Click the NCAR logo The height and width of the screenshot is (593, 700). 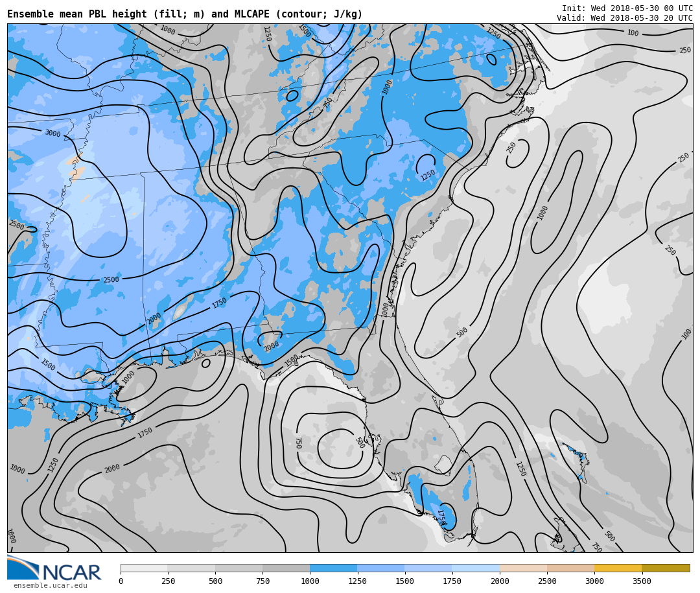(x=54, y=568)
